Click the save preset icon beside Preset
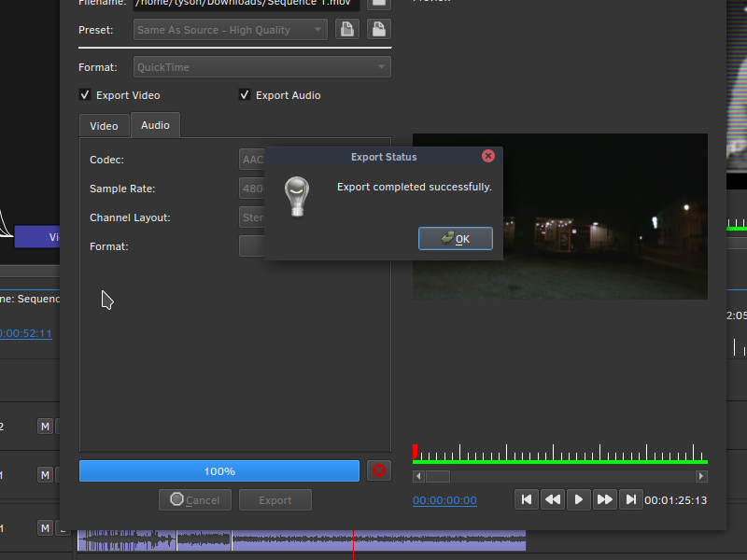The height and width of the screenshot is (560, 747). (346, 29)
